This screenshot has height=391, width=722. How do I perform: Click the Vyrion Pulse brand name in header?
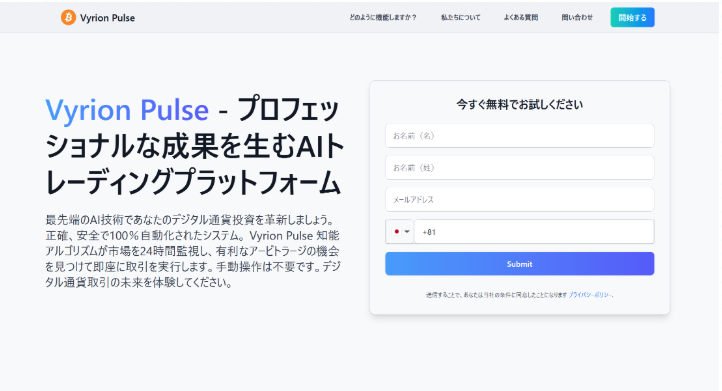pyautogui.click(x=107, y=18)
